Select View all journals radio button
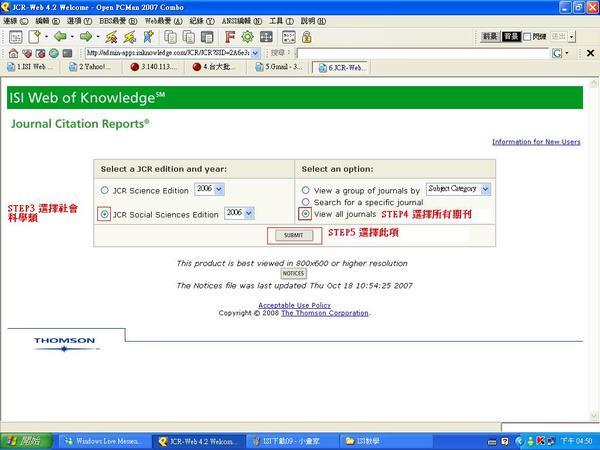The width and height of the screenshot is (600, 450). [x=305, y=214]
